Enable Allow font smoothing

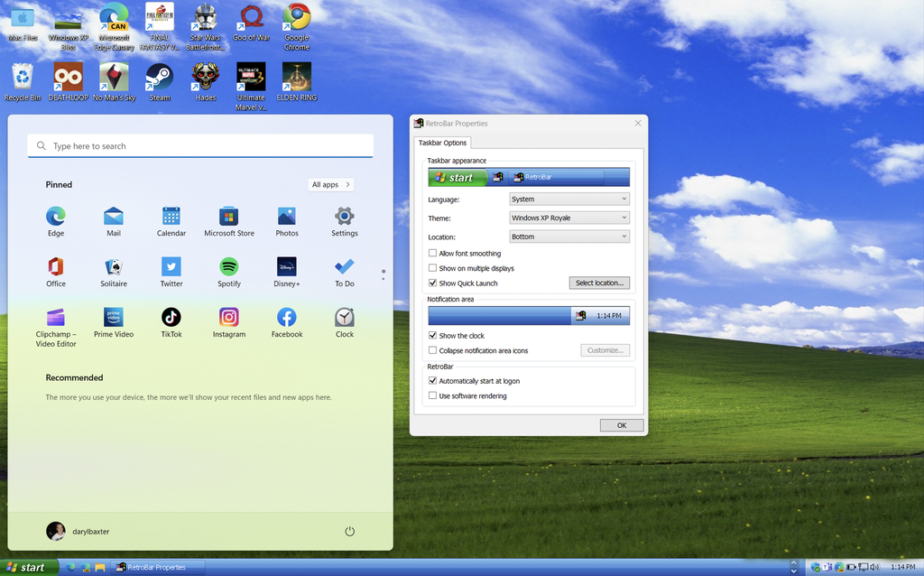tap(432, 253)
